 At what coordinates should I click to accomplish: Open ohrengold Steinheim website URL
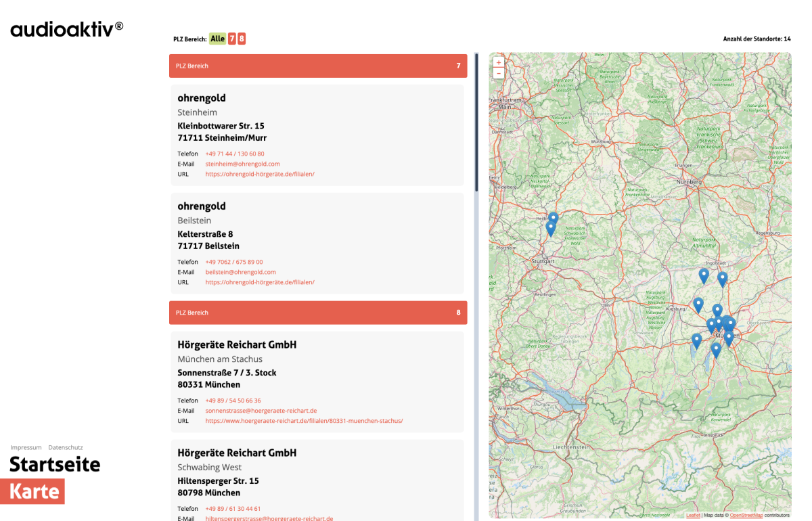260,174
